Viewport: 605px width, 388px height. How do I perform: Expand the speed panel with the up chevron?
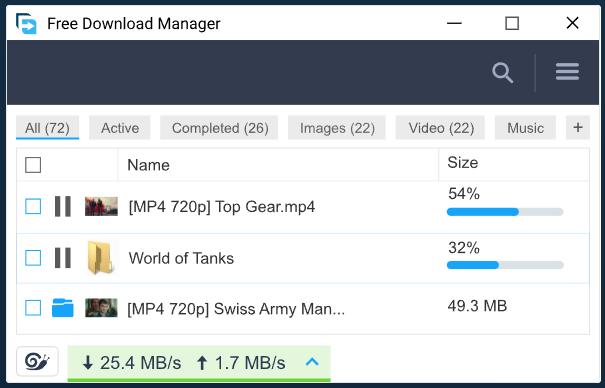pyautogui.click(x=312, y=362)
